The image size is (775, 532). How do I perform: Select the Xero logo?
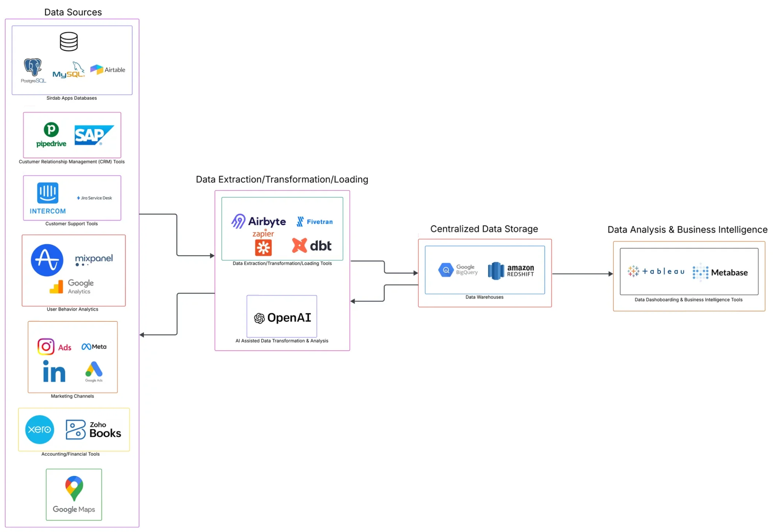tap(40, 429)
